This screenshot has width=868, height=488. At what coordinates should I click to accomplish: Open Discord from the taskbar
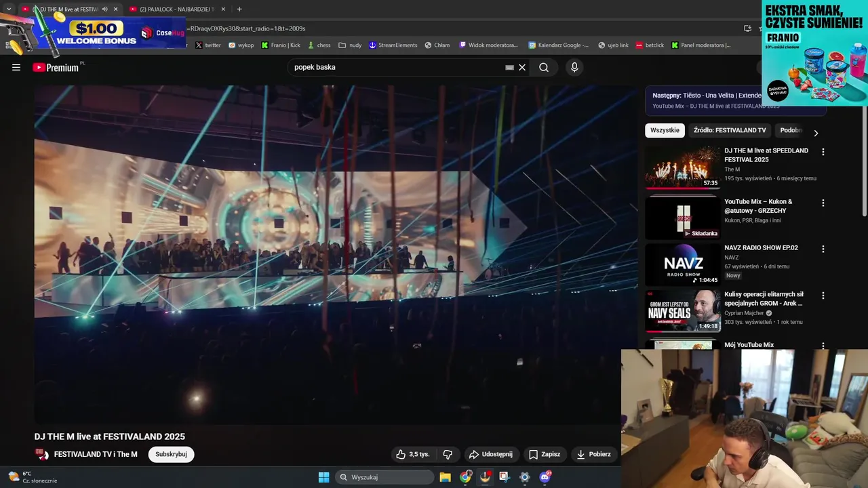tap(545, 477)
